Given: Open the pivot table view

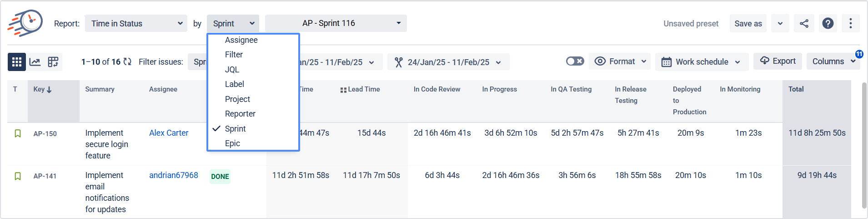Looking at the screenshot, I should 53,62.
